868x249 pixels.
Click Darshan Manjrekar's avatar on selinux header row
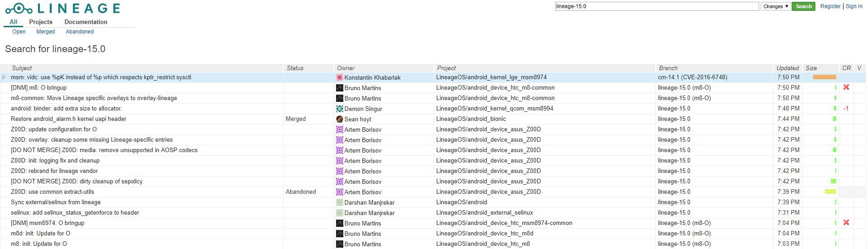coord(339,213)
